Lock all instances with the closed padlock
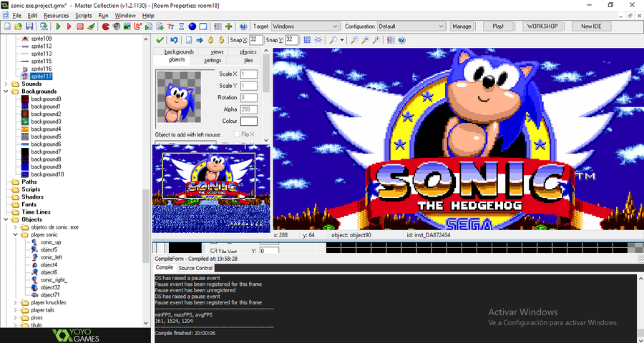Viewport: 644px width, 343px height. coord(210,40)
